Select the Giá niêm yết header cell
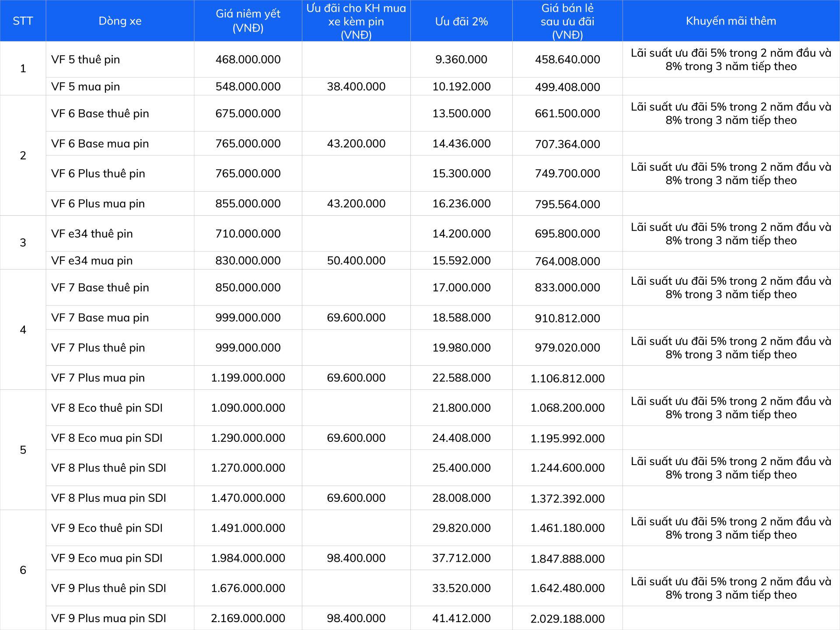Image resolution: width=840 pixels, height=630 pixels. 248,21
